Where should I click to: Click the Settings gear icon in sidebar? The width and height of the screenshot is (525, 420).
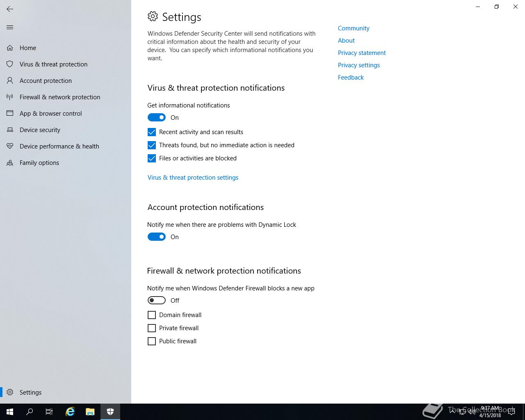coord(10,393)
